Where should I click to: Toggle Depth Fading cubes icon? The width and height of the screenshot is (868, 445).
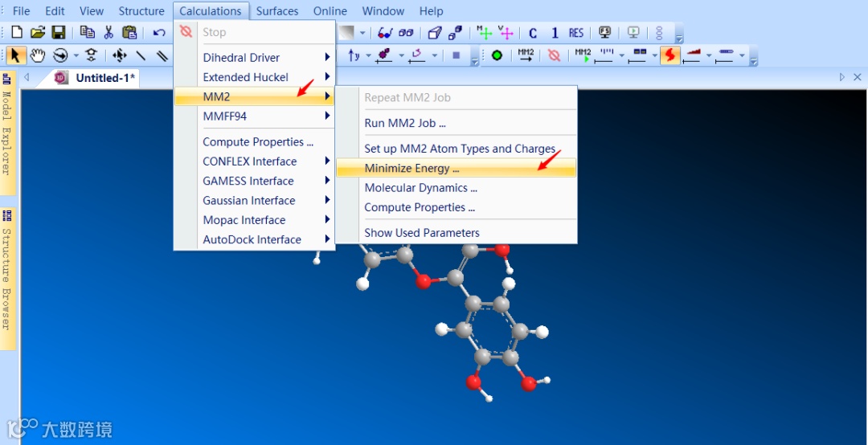[x=456, y=33]
